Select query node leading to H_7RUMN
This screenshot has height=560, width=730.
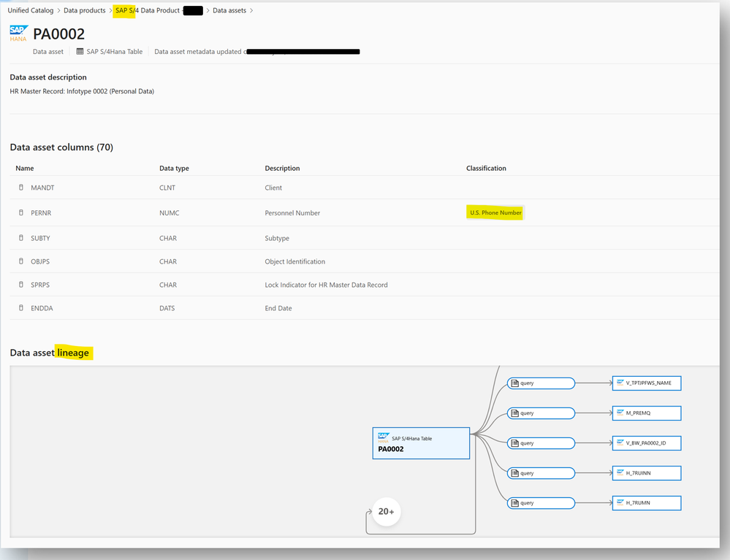pyautogui.click(x=541, y=503)
